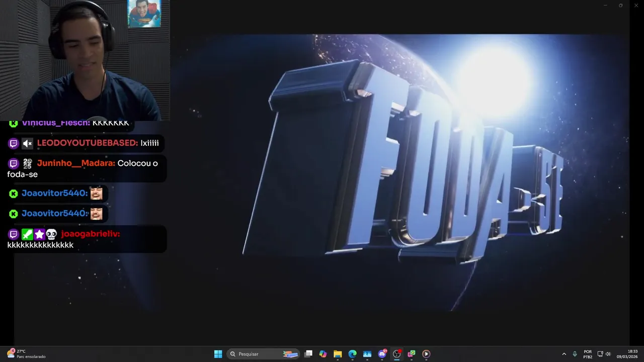This screenshot has height=362, width=644.
Task: Click the Kick icon beside Vinicius_Flesch
Action: (14, 124)
